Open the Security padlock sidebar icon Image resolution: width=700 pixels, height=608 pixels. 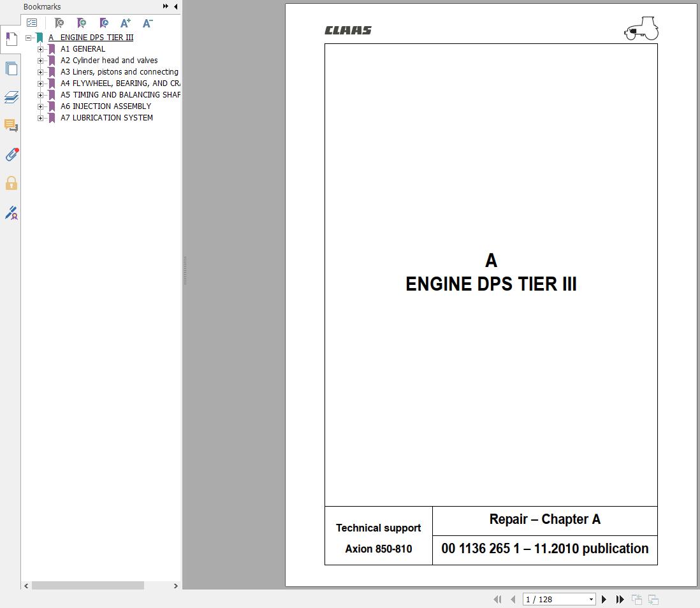pyautogui.click(x=11, y=183)
